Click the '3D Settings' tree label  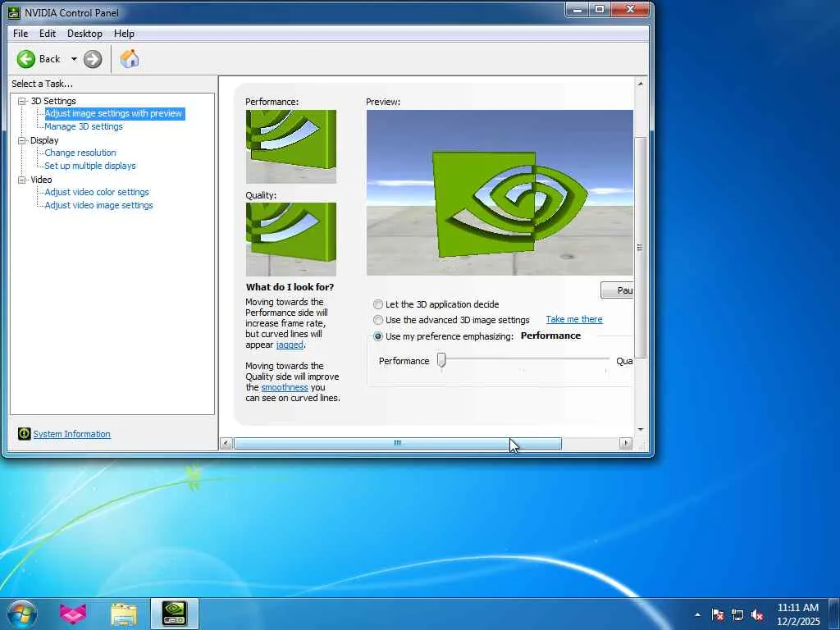pyautogui.click(x=53, y=101)
